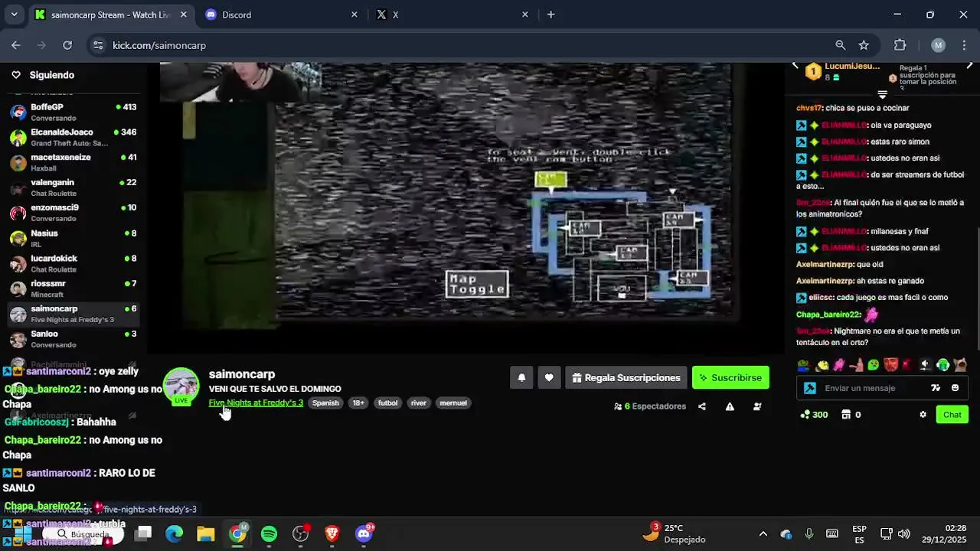Screen dimensions: 980x551
Task: Follow saimoncarp with the heart icon
Action: click(x=549, y=377)
